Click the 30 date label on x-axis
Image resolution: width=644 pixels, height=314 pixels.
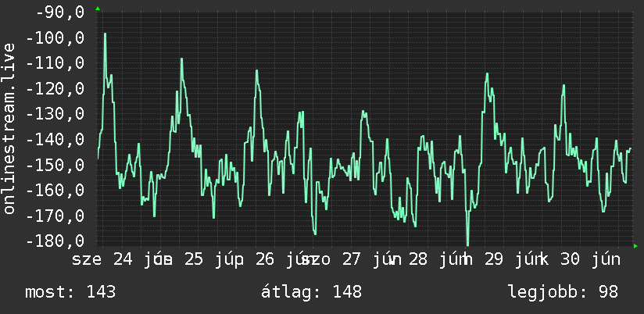571,259
